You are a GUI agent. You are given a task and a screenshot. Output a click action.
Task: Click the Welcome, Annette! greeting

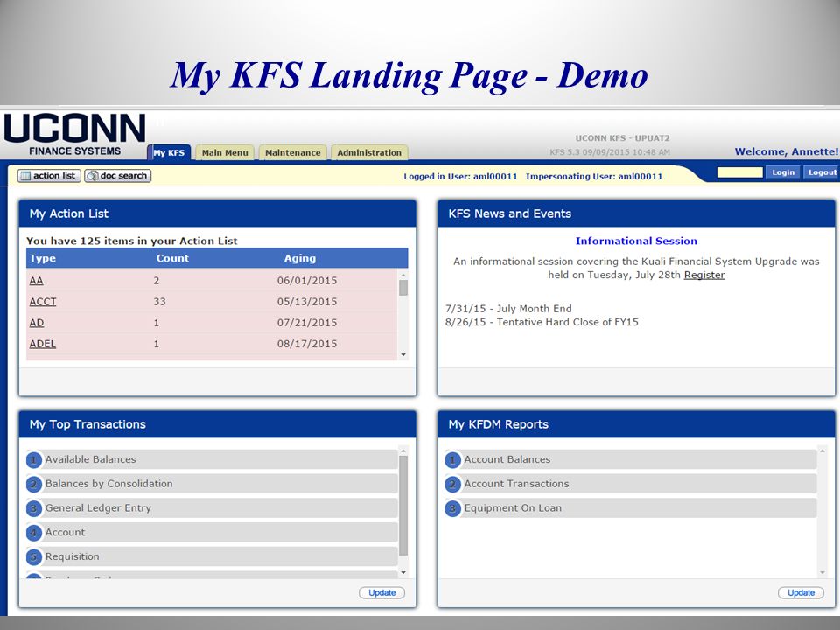(x=786, y=151)
